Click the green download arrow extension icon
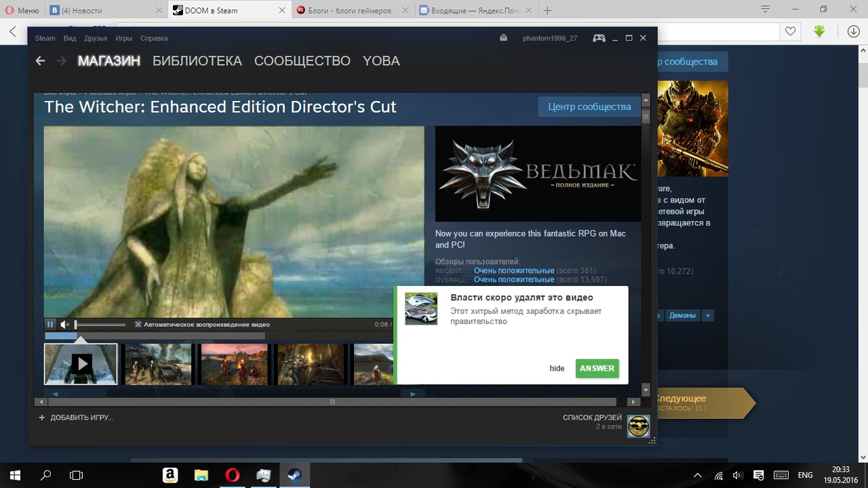 [820, 31]
